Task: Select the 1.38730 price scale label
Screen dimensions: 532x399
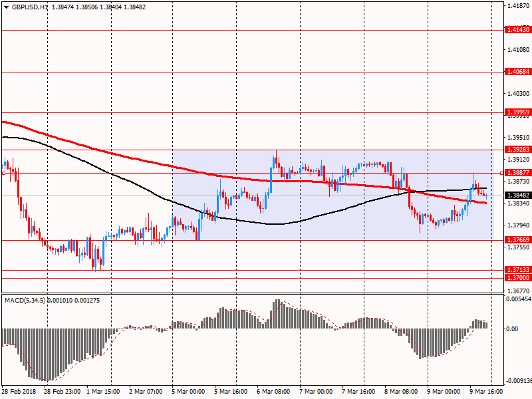Action: click(x=519, y=182)
